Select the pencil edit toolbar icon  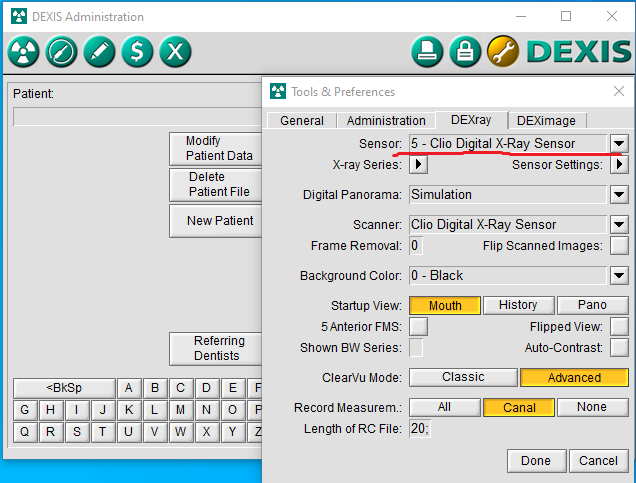tap(99, 52)
